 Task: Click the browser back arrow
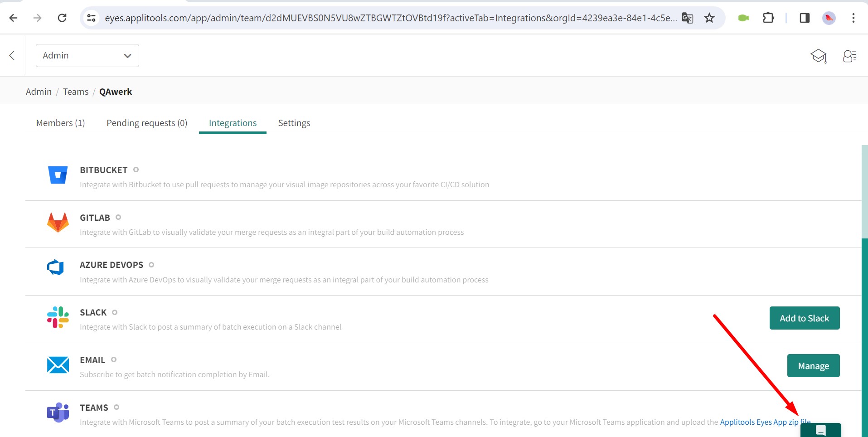click(13, 18)
